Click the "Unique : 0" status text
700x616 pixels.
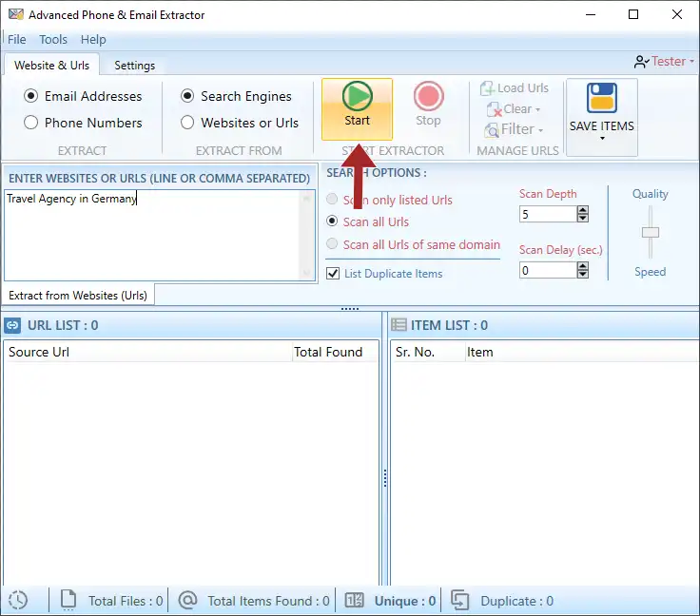405,601
